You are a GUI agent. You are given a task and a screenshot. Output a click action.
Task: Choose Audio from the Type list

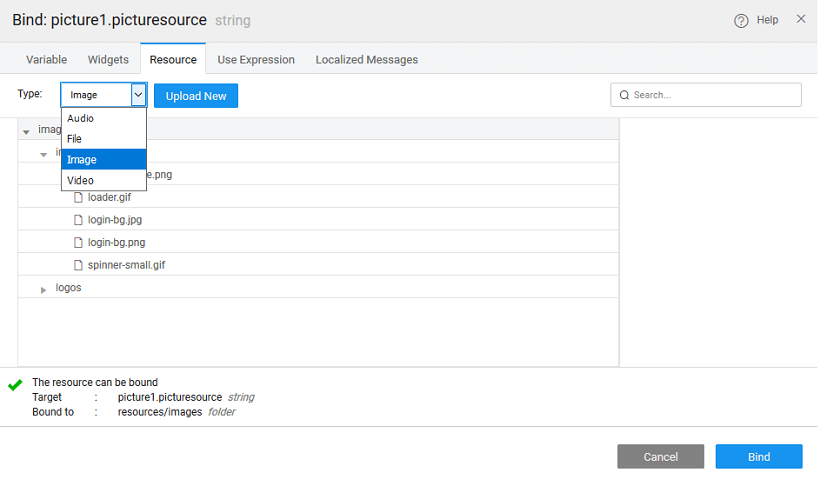pos(81,119)
